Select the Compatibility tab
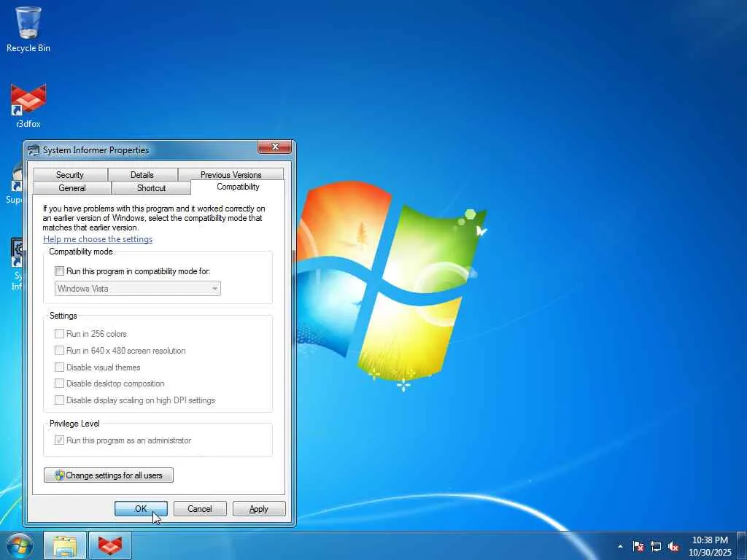This screenshot has height=560, width=747. click(238, 187)
